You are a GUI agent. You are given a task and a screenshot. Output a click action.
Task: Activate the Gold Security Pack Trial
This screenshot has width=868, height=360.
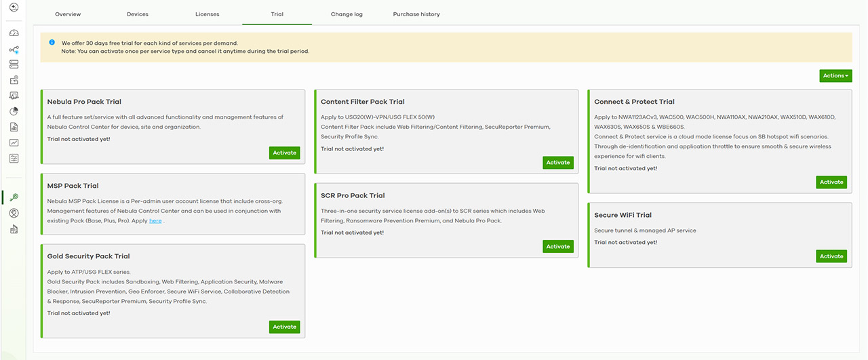(285, 327)
